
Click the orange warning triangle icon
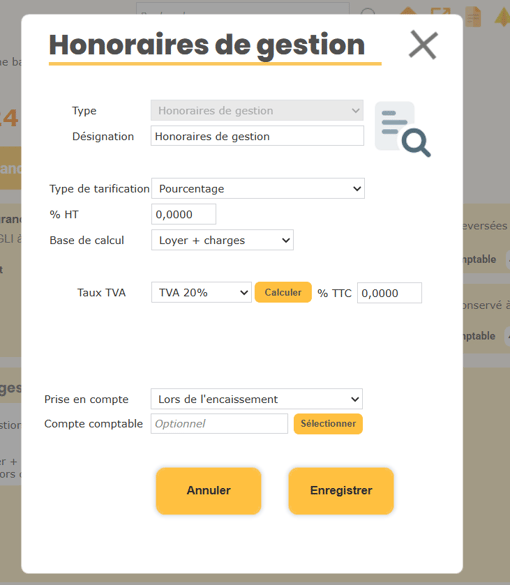click(x=503, y=16)
